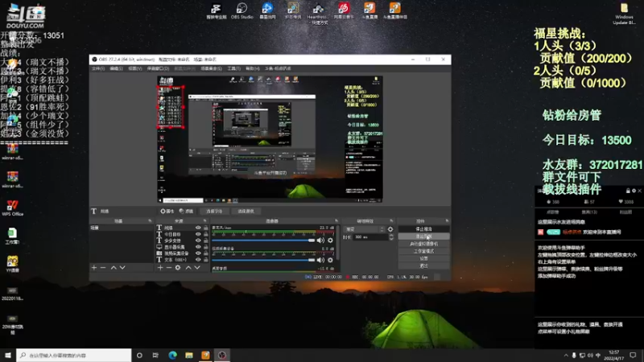The height and width of the screenshot is (362, 644).
Task: Click transition duration 300 ms field
Action: pos(370,237)
